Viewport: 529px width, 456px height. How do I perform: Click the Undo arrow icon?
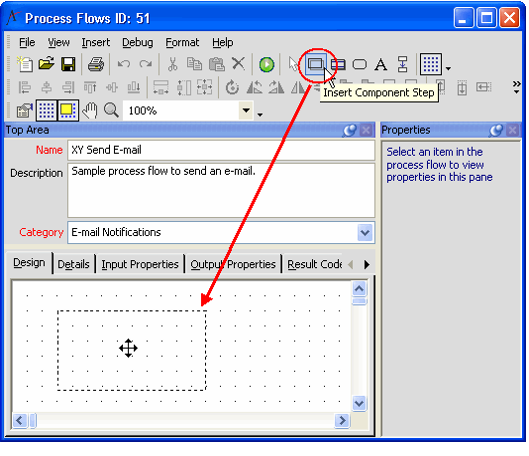124,64
